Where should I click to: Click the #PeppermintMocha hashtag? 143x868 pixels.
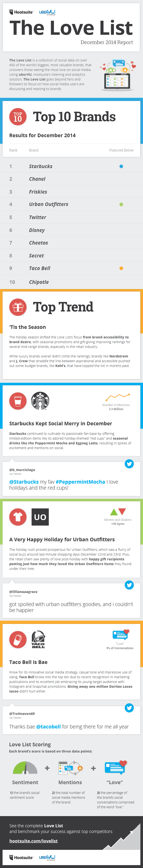(x=80, y=482)
